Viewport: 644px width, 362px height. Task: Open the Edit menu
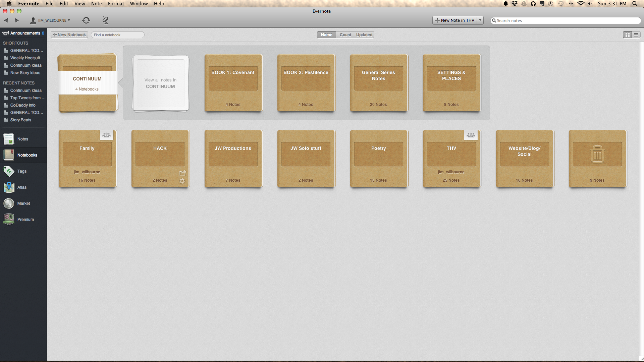point(64,4)
